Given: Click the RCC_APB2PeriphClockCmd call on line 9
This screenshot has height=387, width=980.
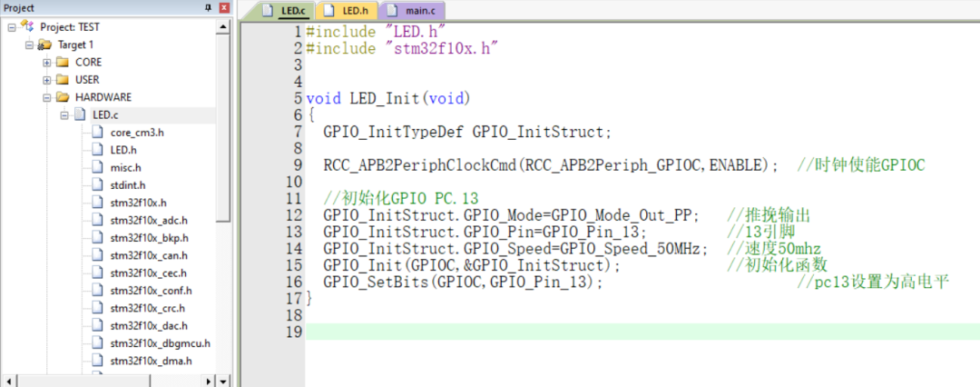Looking at the screenshot, I should 552,166.
